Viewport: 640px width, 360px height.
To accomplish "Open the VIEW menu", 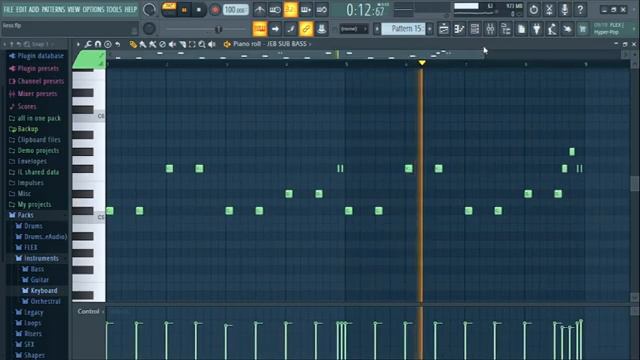I will coord(73,9).
